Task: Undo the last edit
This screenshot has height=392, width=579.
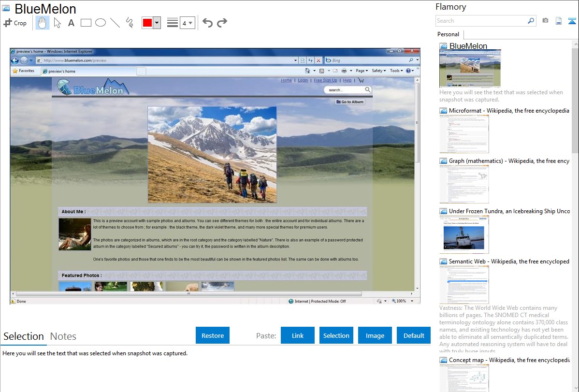Action: [x=207, y=23]
